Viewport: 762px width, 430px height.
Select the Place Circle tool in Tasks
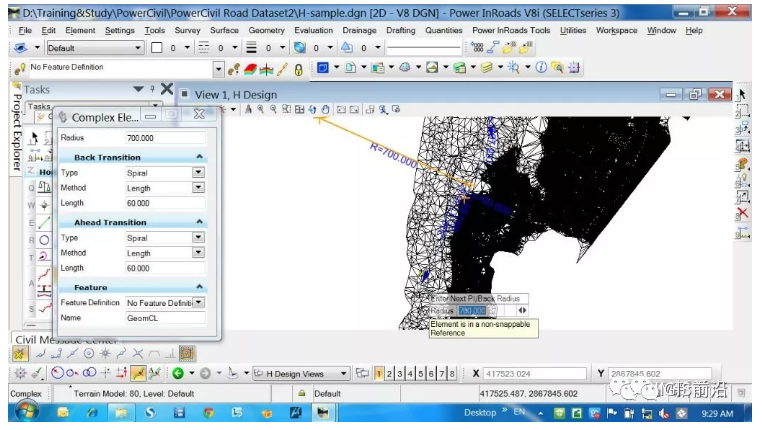pyautogui.click(x=44, y=240)
